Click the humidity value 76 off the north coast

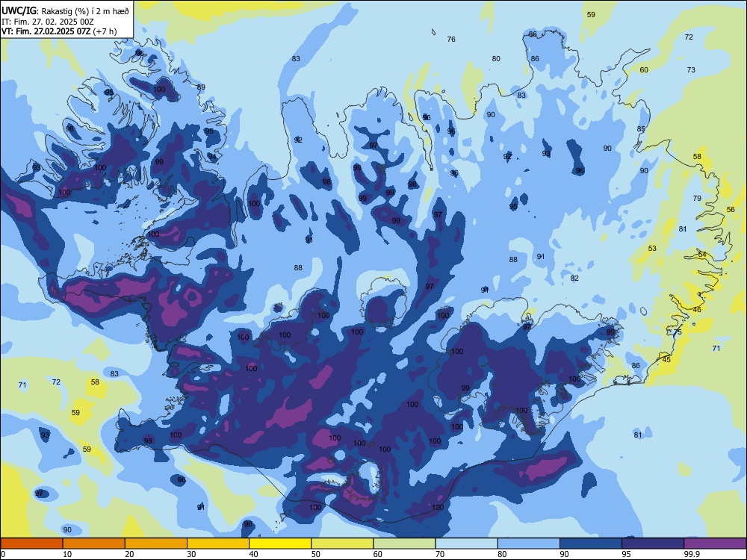pyautogui.click(x=451, y=39)
